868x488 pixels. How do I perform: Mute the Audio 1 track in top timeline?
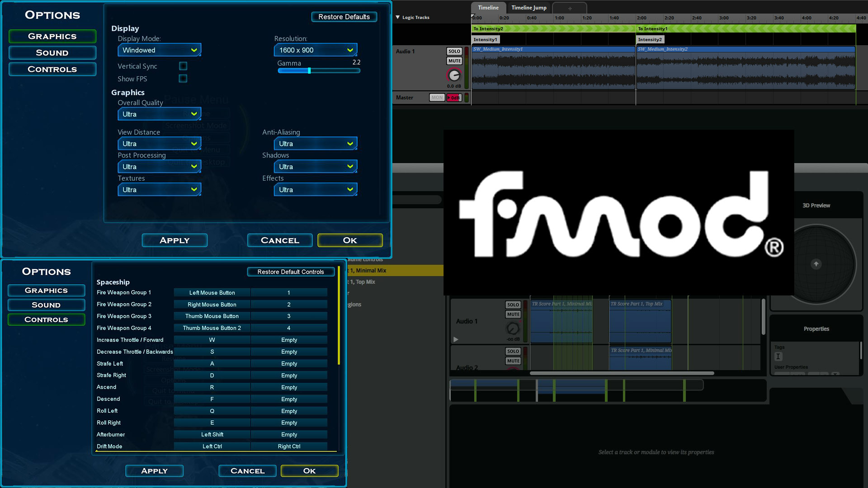454,61
